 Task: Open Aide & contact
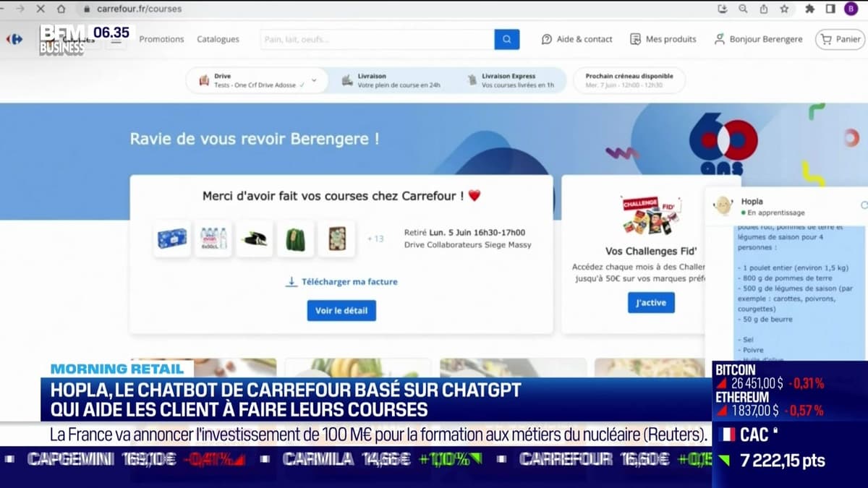click(577, 39)
